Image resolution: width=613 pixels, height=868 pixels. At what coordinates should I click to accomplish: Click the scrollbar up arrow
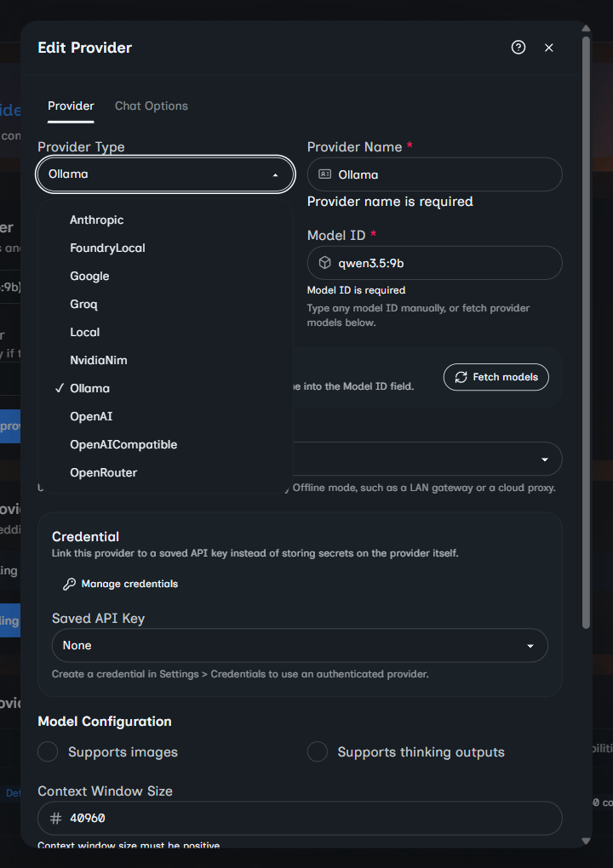586,28
